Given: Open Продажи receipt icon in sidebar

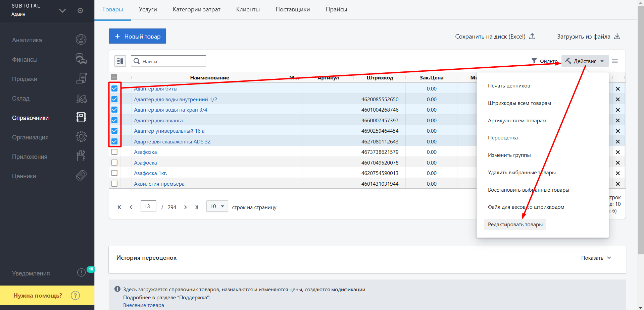Looking at the screenshot, I should tap(81, 78).
